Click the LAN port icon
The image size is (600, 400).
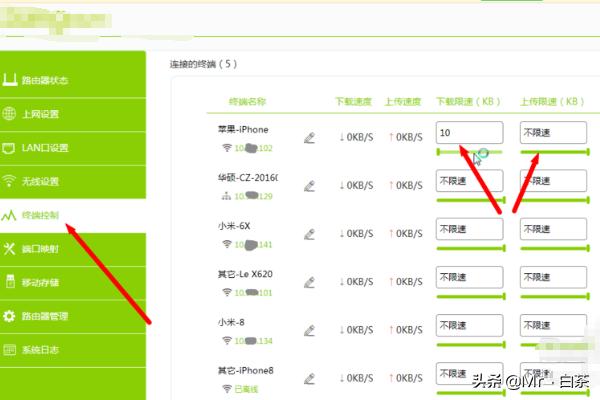pyautogui.click(x=8, y=148)
